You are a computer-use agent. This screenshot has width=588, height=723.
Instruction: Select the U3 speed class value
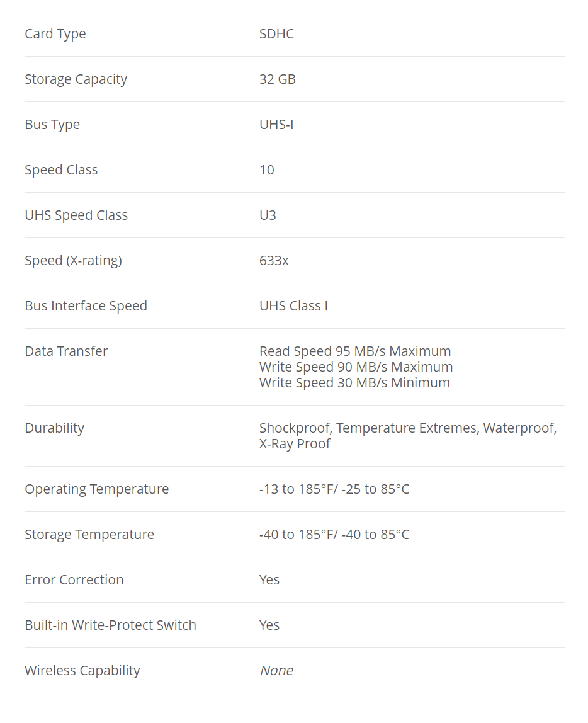pyautogui.click(x=268, y=215)
